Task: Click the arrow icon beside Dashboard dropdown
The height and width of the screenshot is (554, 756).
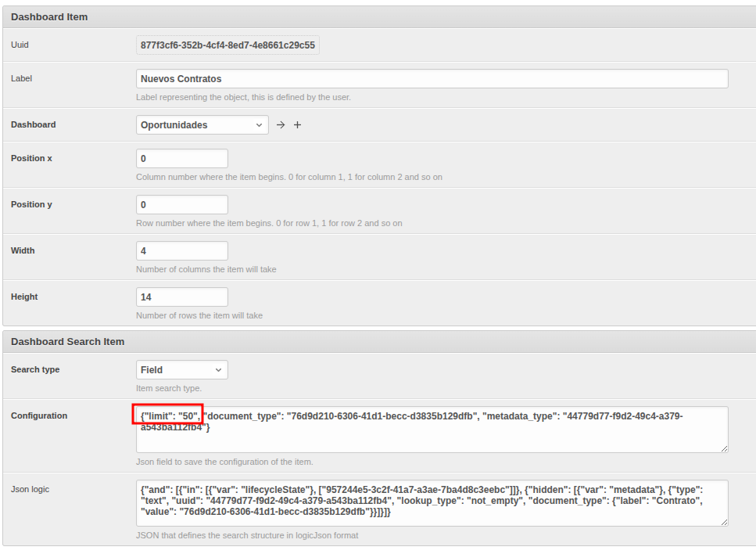Action: click(x=281, y=125)
